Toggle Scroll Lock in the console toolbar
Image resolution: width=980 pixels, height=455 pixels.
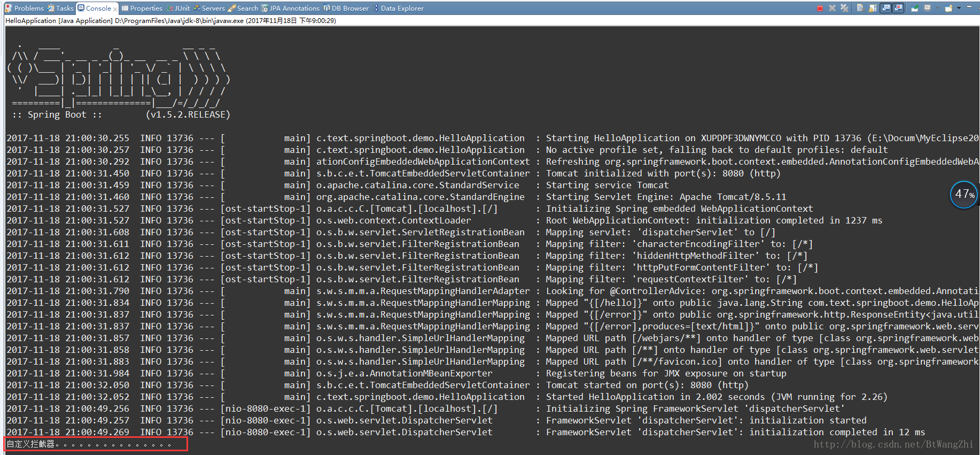click(873, 8)
